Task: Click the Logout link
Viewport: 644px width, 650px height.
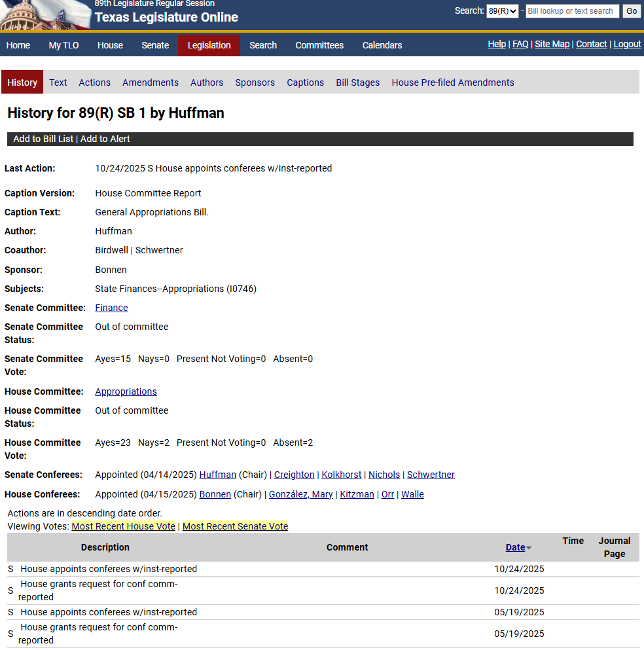Action: pyautogui.click(x=626, y=44)
